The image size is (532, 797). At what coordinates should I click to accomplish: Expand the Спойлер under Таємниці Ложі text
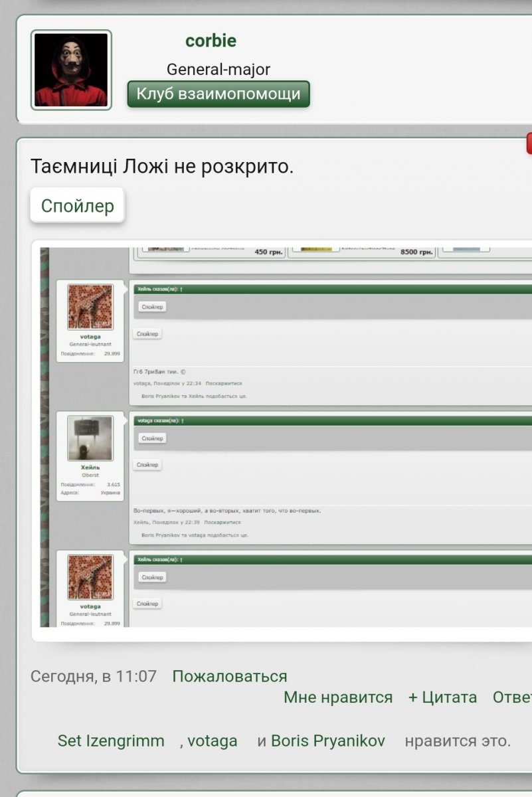[77, 206]
